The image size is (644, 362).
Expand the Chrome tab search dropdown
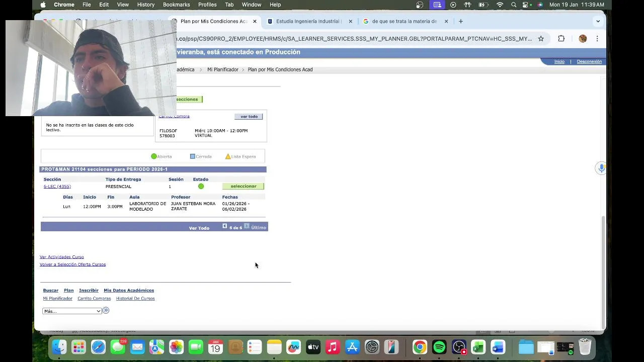pyautogui.click(x=598, y=21)
